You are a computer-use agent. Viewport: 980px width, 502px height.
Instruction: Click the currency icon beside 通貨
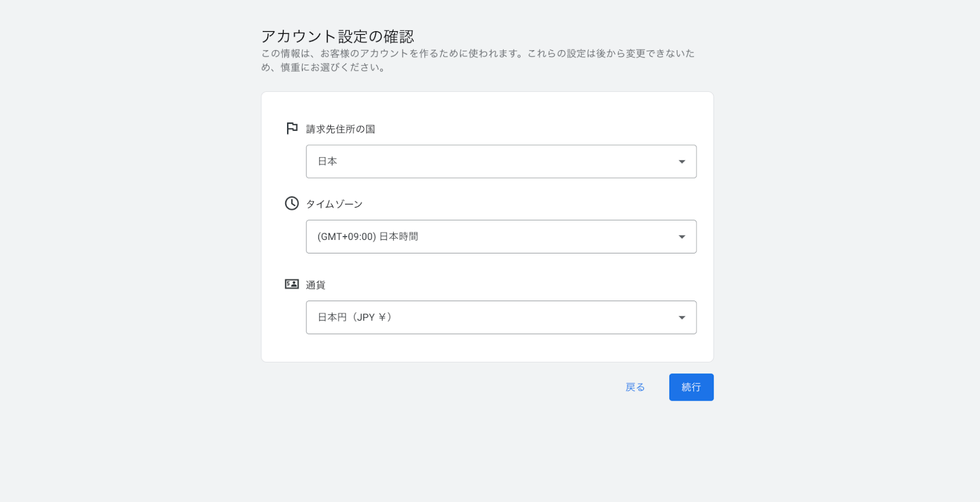tap(292, 284)
